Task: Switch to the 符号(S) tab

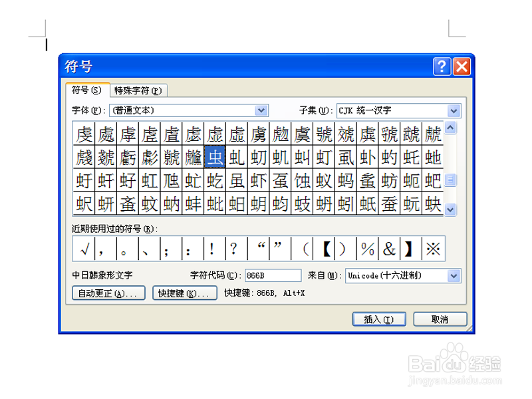Action: point(87,90)
